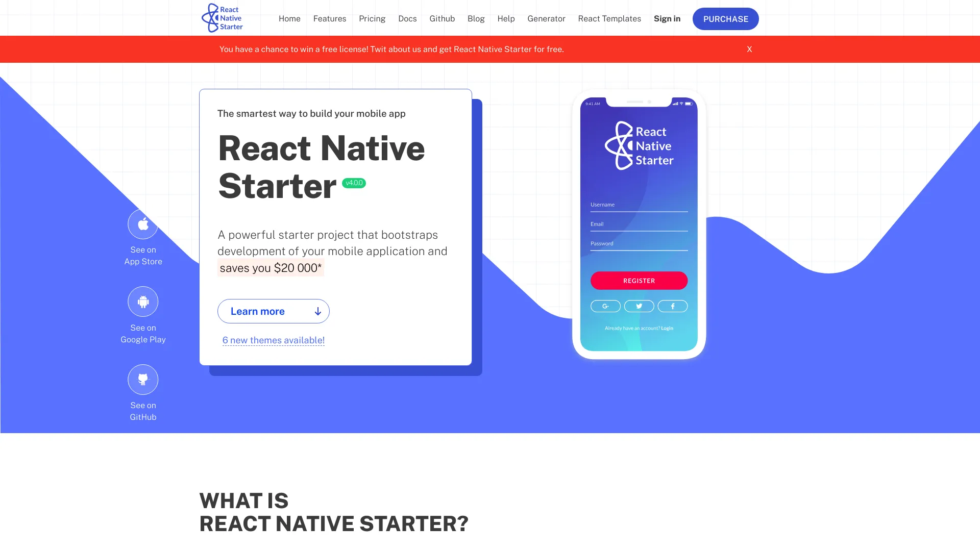
Task: Click the PURCHASE button
Action: (x=726, y=18)
